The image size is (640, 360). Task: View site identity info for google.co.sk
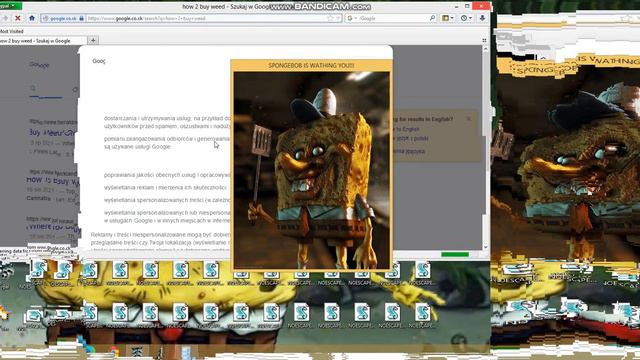click(x=63, y=18)
